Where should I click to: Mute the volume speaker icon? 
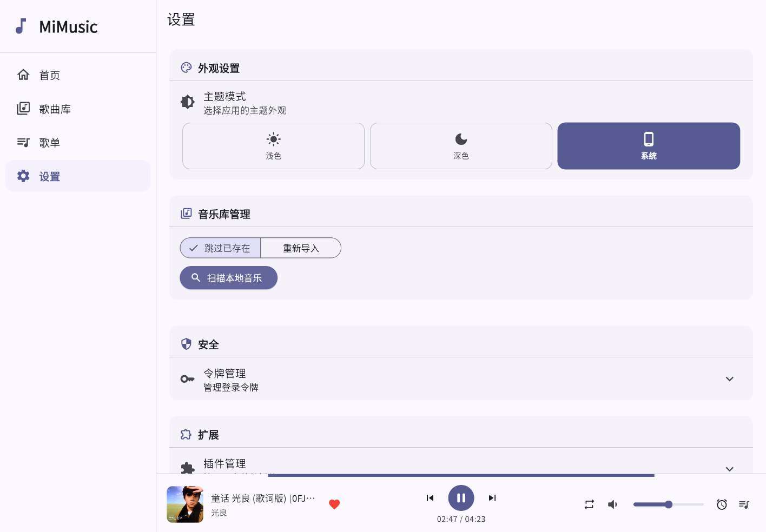click(612, 504)
